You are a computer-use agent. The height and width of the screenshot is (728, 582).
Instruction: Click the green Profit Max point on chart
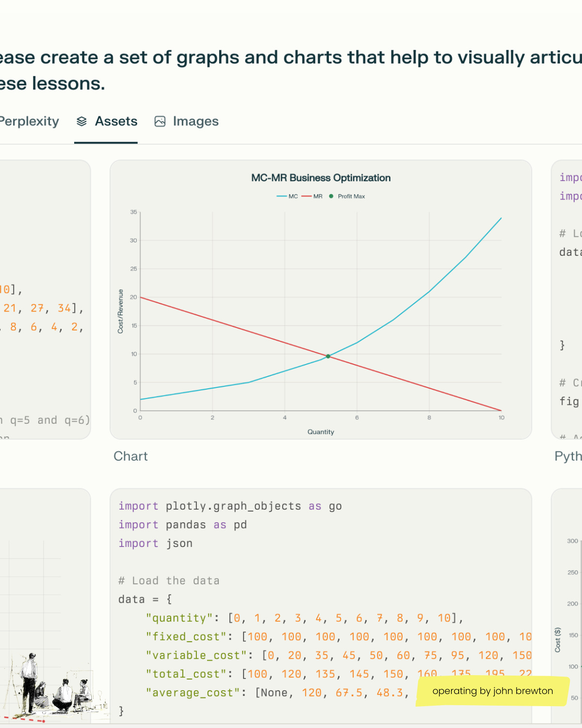pos(328,356)
